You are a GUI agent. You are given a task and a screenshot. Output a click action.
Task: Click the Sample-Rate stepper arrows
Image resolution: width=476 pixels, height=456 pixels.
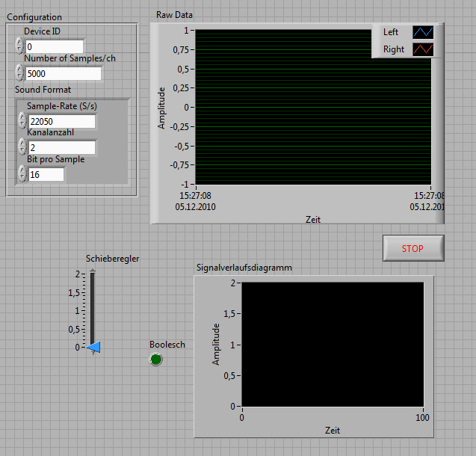23,121
